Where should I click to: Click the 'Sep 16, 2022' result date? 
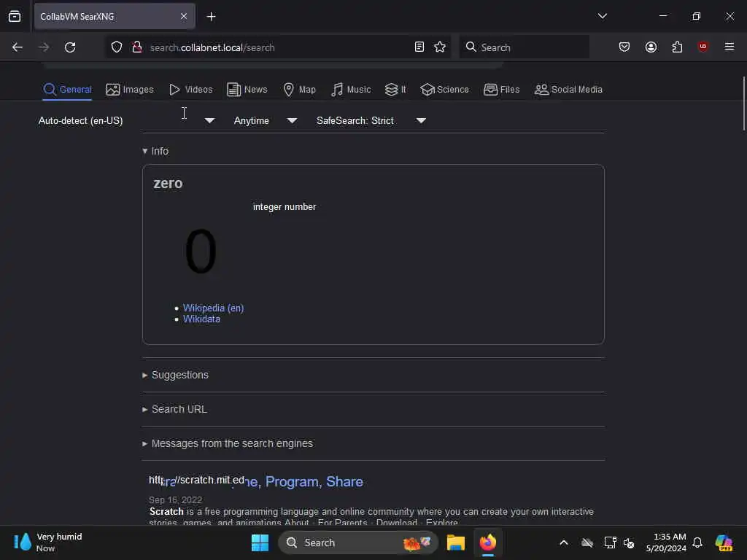pyautogui.click(x=175, y=499)
